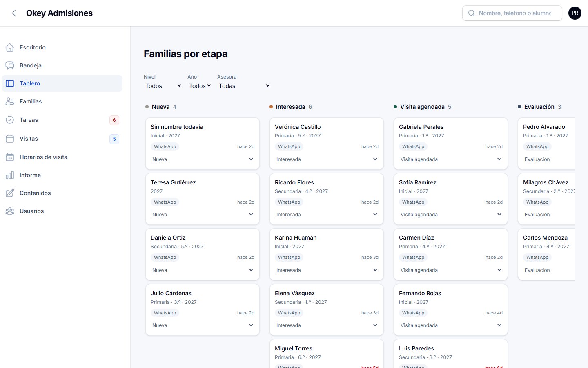Open Horarios de visita label in sidebar
This screenshot has width=588, height=368.
point(43,157)
